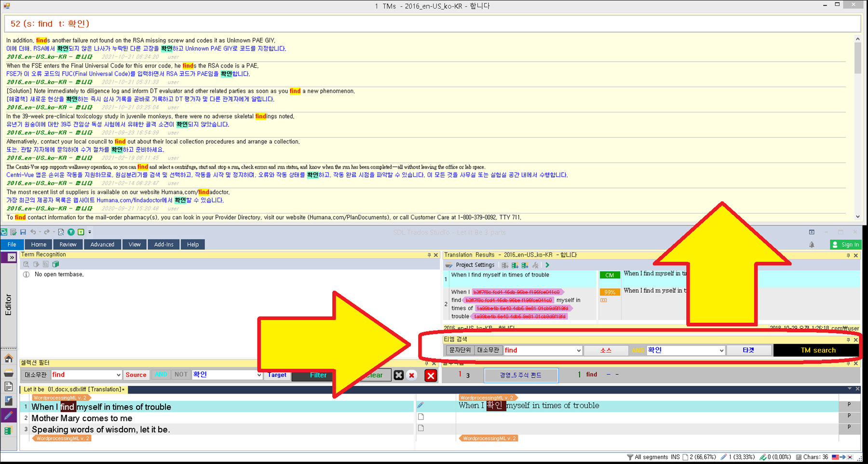The height and width of the screenshot is (464, 868).
Task: Click the black X icon in selection filter
Action: (x=399, y=375)
